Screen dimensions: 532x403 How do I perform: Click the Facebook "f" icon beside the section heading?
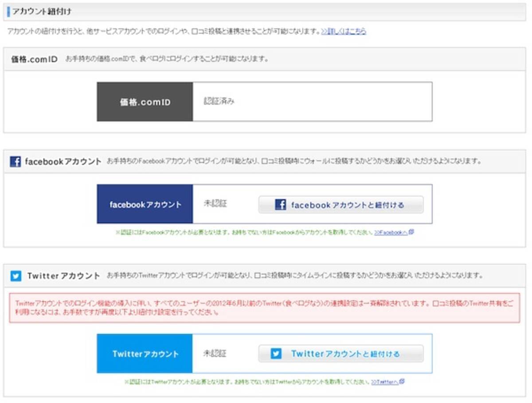point(16,162)
